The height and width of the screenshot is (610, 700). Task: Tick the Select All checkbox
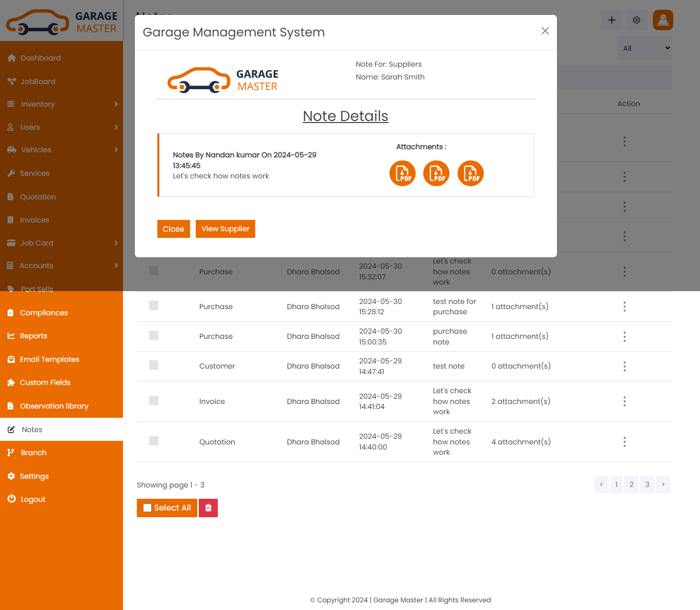pyautogui.click(x=148, y=508)
